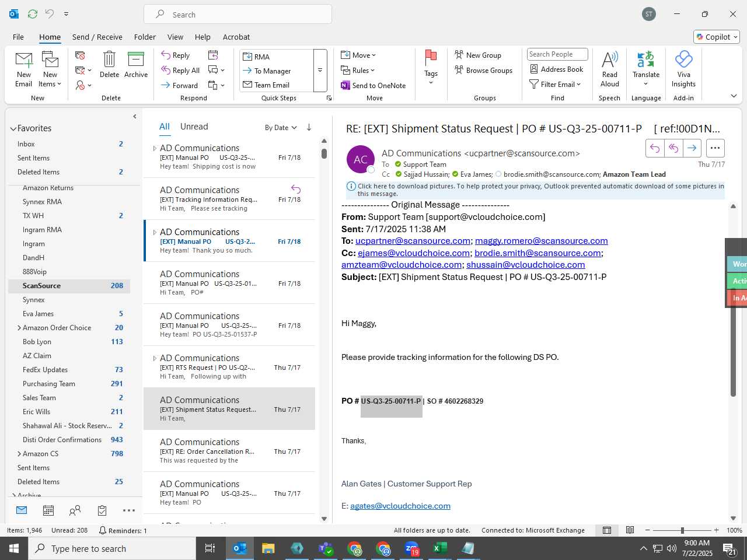Open the Filter Email dropdown
This screenshot has height=560, width=747.
(555, 85)
